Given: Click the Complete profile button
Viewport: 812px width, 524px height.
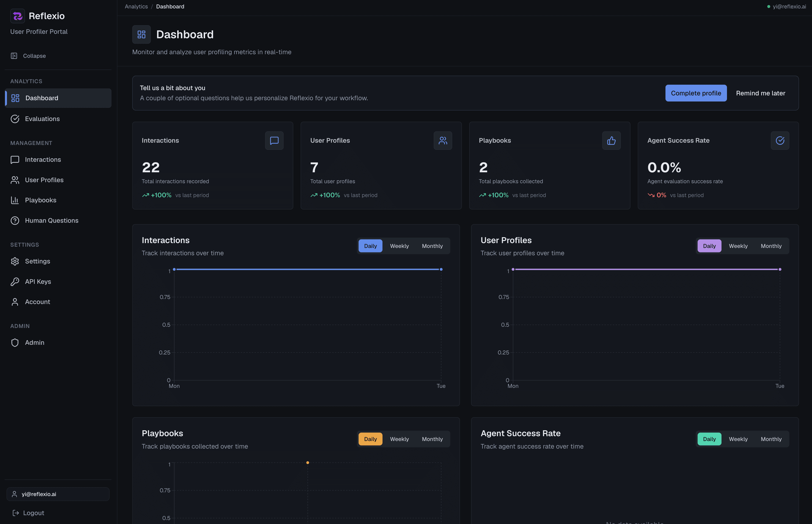Looking at the screenshot, I should (696, 93).
